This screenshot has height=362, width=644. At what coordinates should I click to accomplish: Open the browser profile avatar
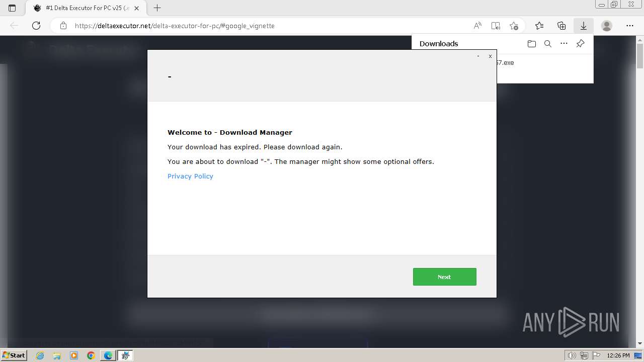click(607, 26)
